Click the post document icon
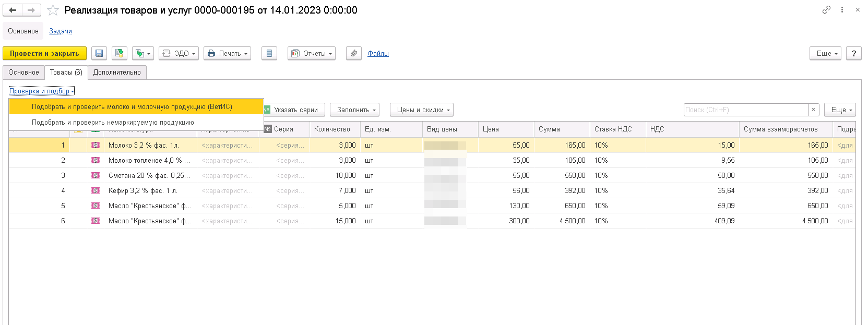The height and width of the screenshot is (325, 868). (x=120, y=53)
